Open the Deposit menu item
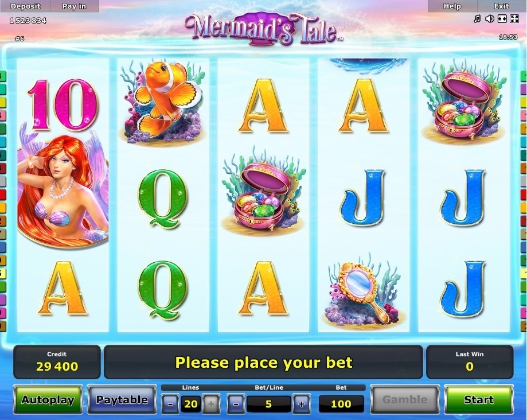The width and height of the screenshot is (527, 420). point(25,6)
